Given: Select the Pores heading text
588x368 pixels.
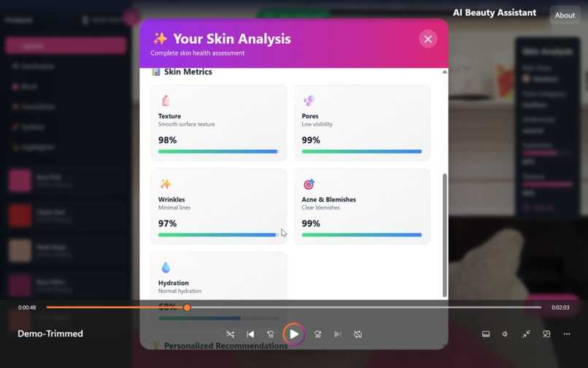Looking at the screenshot, I should tap(310, 116).
